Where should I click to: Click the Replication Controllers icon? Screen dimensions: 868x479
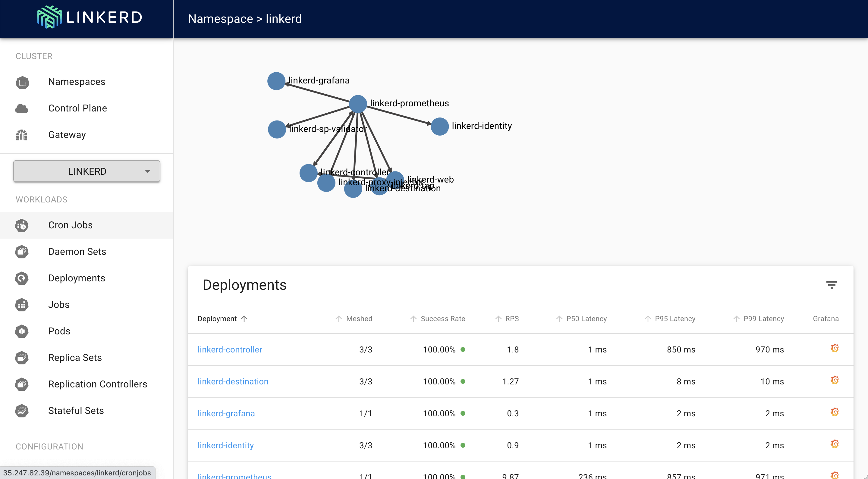click(x=22, y=384)
